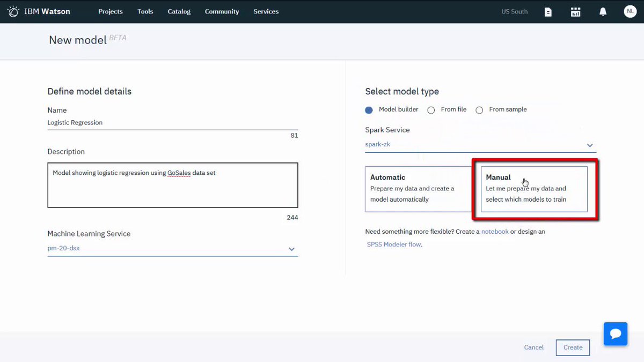Click the New model page heading

click(x=78, y=40)
